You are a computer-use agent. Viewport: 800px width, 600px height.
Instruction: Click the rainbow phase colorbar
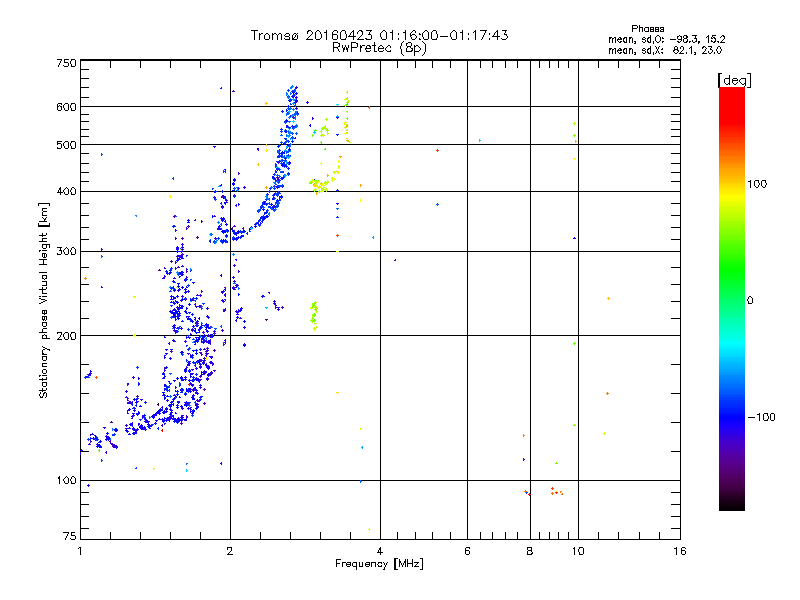732,298
